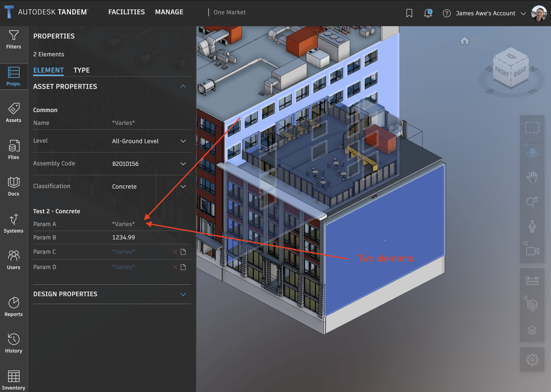Viewport: 551px width, 392px height.
Task: Open notifications bell icon
Action: click(x=428, y=13)
